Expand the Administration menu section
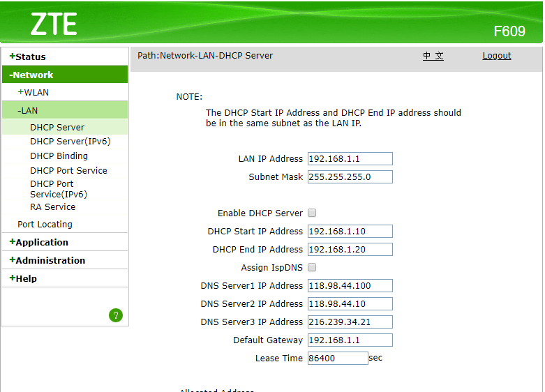Screen dimensions: 545x392 click(x=47, y=260)
